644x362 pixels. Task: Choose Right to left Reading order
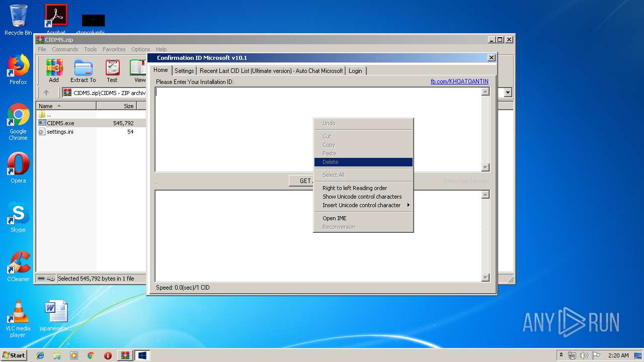point(363,188)
